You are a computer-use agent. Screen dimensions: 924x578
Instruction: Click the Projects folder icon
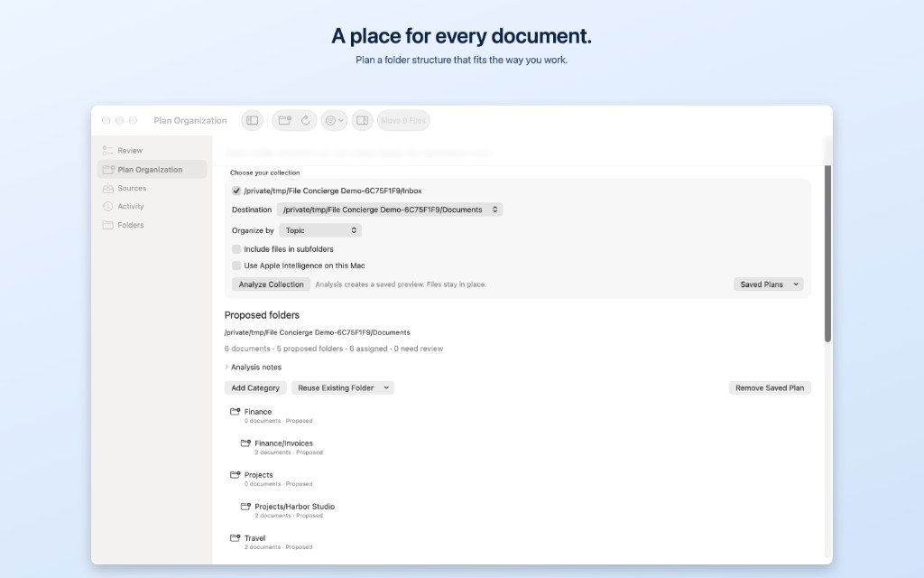(236, 474)
